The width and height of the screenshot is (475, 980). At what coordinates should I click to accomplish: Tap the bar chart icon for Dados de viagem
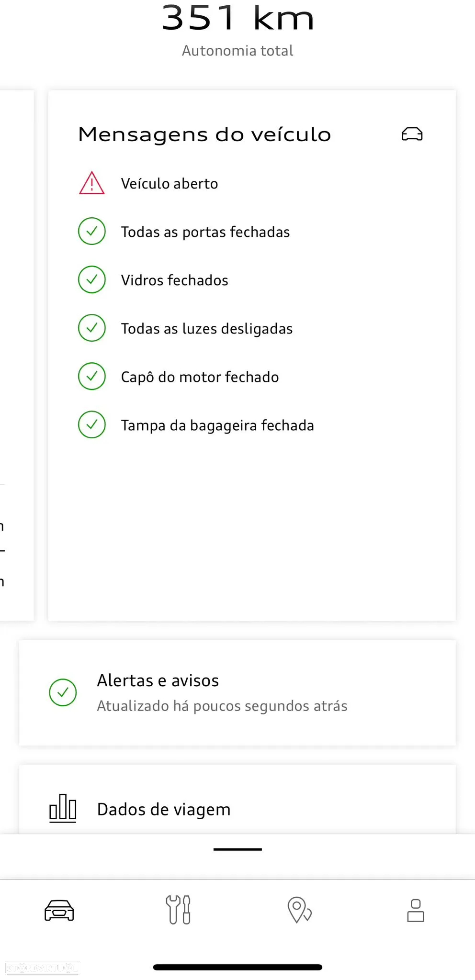click(63, 808)
